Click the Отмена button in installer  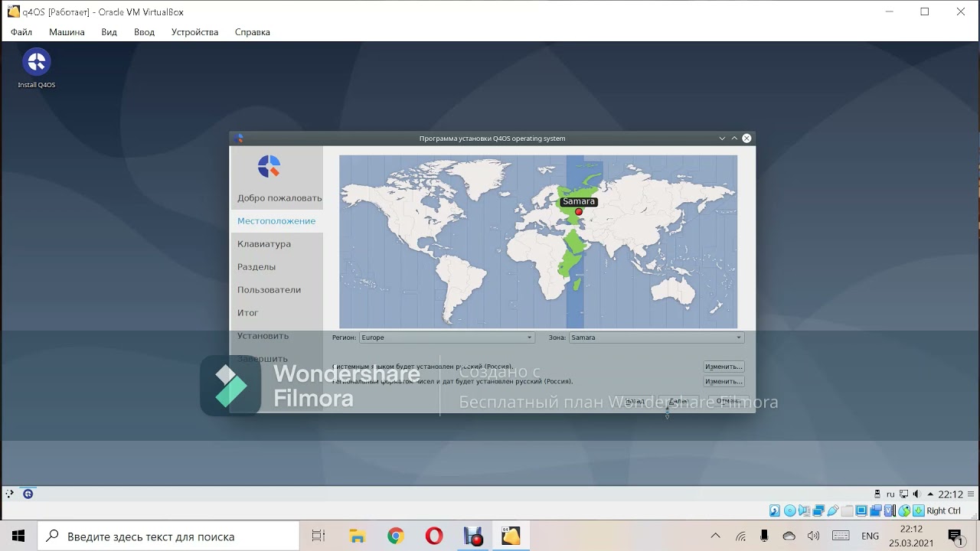(728, 401)
